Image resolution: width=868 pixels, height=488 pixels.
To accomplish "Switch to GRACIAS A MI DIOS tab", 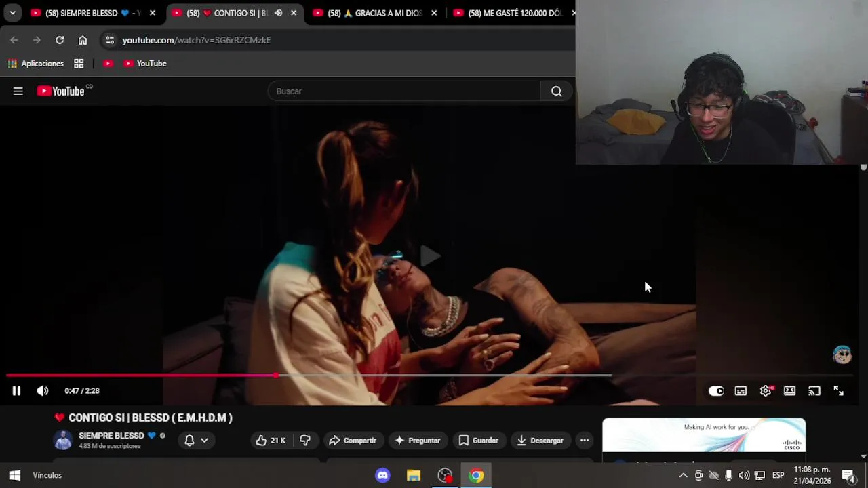I will pos(374,13).
